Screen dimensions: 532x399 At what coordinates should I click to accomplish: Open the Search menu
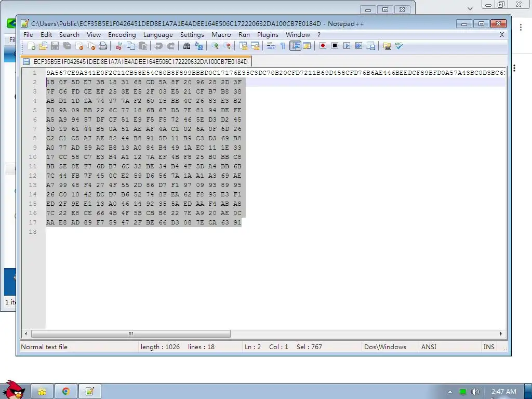click(69, 35)
